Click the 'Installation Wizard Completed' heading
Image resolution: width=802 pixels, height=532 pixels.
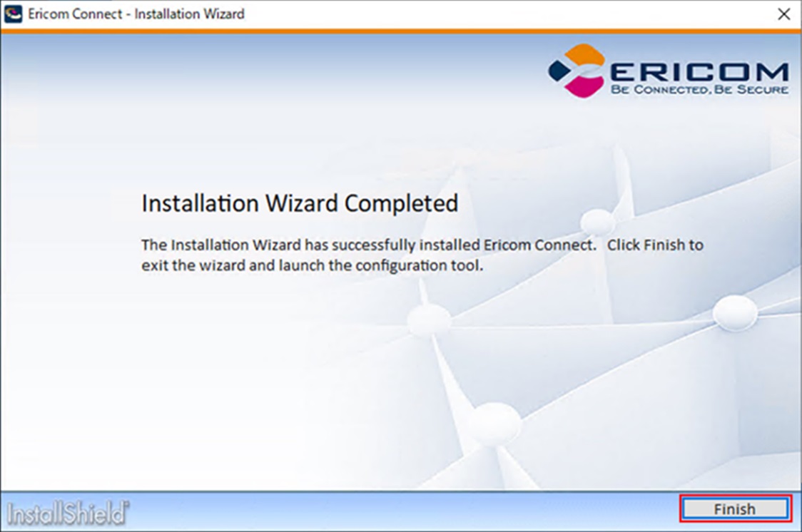tap(300, 203)
